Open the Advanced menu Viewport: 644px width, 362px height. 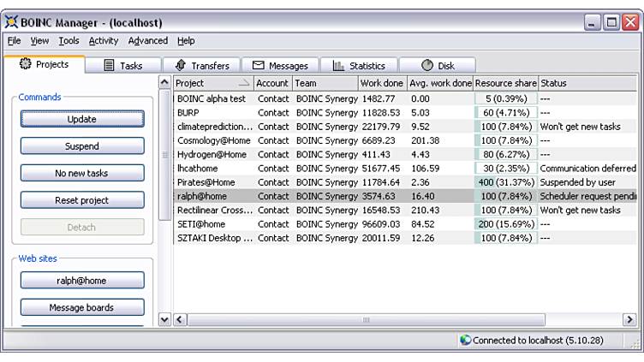148,41
